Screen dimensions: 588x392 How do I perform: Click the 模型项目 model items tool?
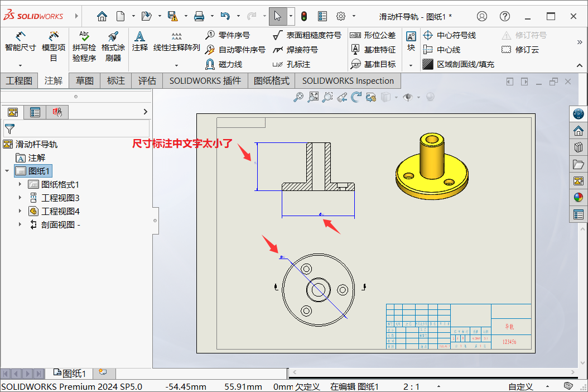(x=53, y=46)
